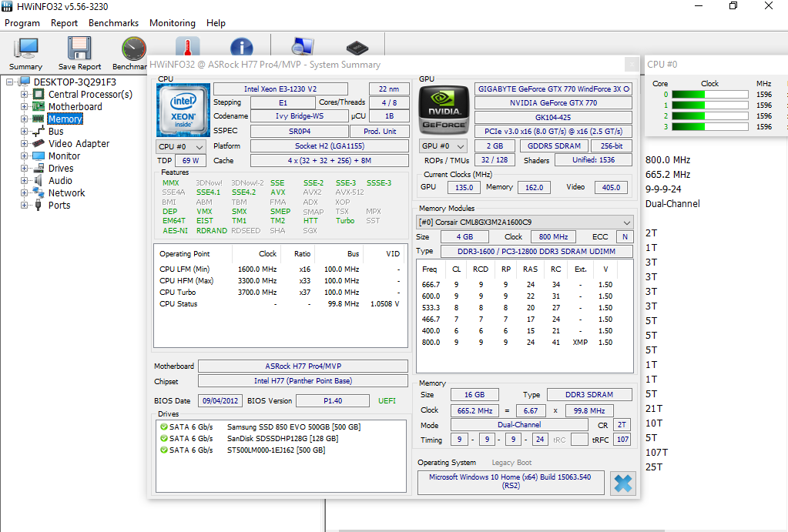Viewport: 788px width, 532px height.
Task: Click the DESKTOP-3Q291F3 computer icon
Action: 24,82
